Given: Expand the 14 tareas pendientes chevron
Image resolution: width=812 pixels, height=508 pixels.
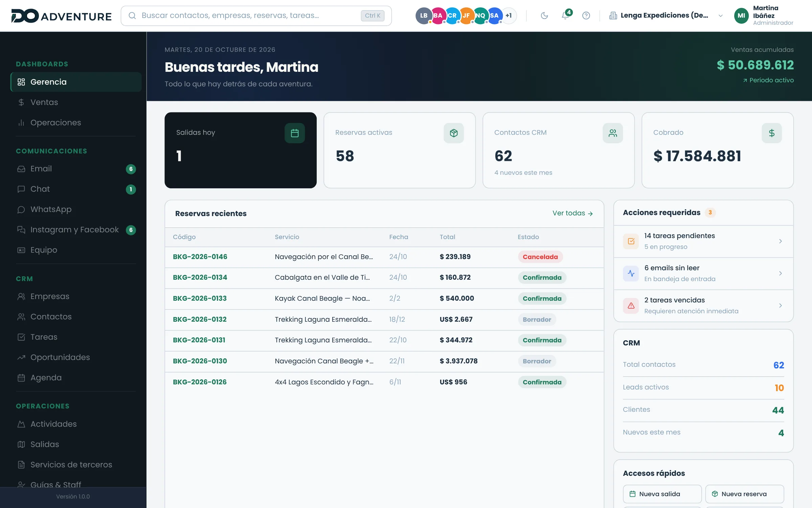Looking at the screenshot, I should pos(780,241).
